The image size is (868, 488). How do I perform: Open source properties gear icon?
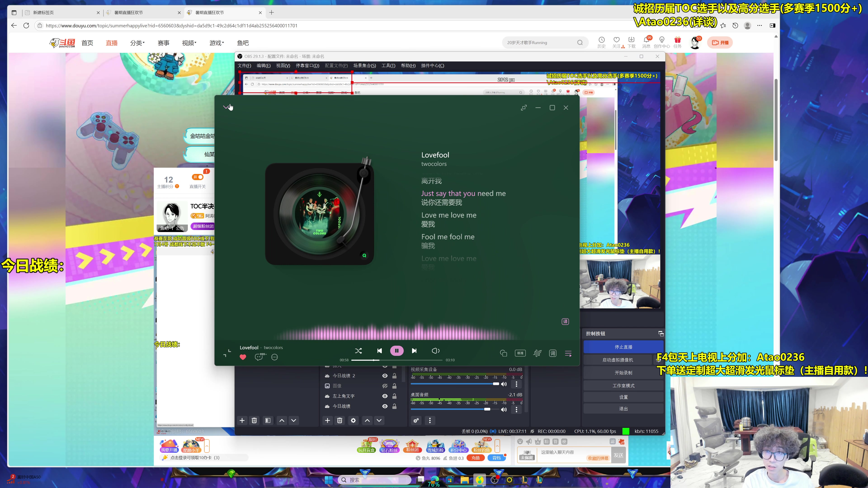click(x=353, y=420)
